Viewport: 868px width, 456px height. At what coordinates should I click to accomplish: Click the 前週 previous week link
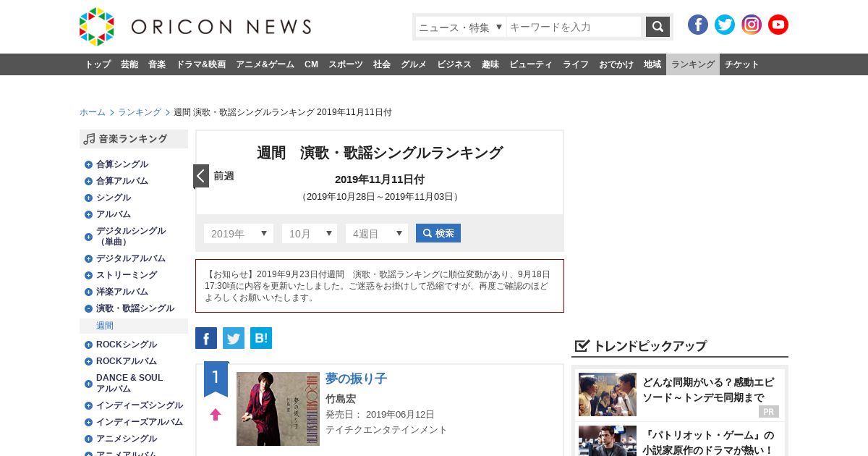click(x=224, y=176)
